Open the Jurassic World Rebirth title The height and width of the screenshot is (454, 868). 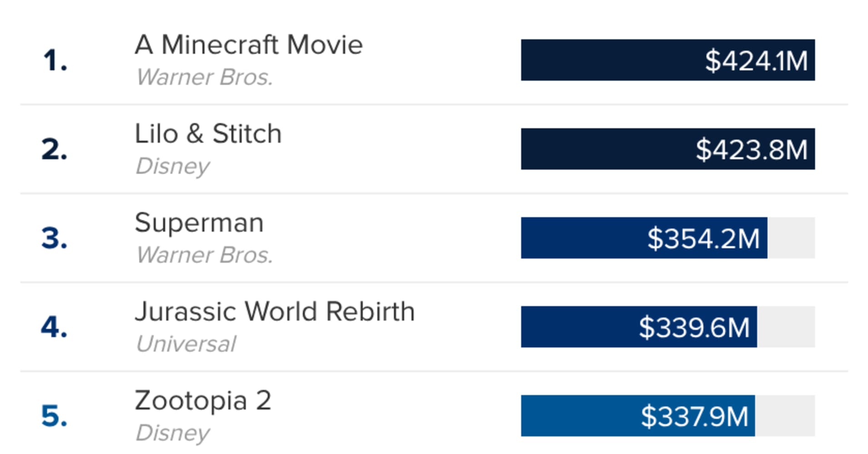[274, 312]
